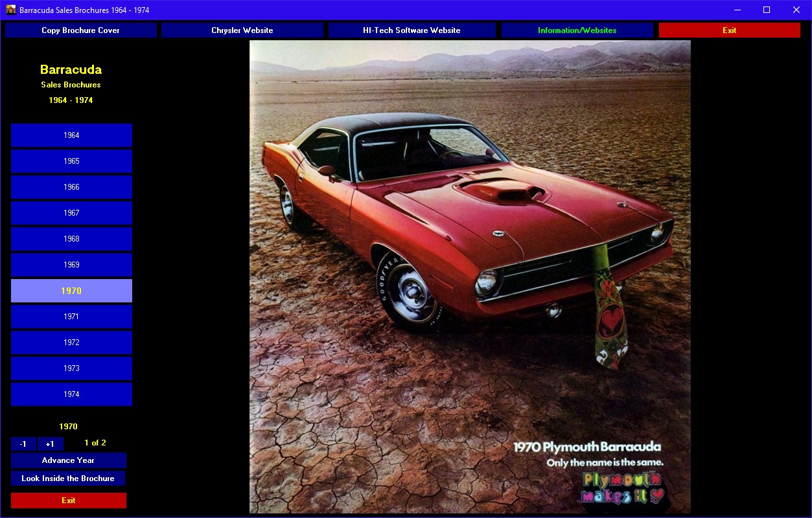Go back one page with -1

coord(23,444)
